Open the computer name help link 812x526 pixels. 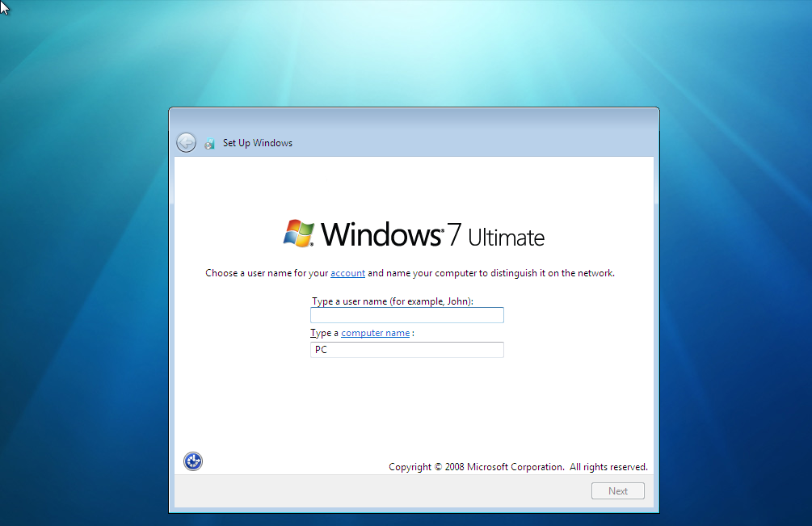pyautogui.click(x=376, y=333)
